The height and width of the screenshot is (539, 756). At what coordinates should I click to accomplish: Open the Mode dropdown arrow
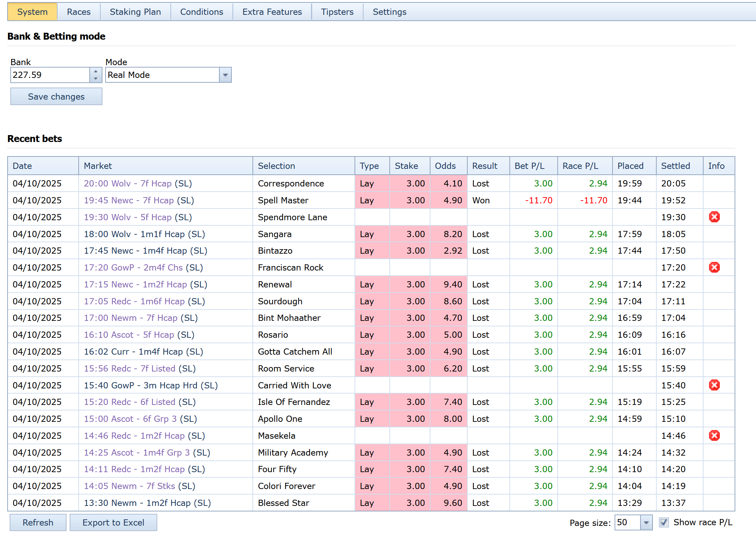225,75
